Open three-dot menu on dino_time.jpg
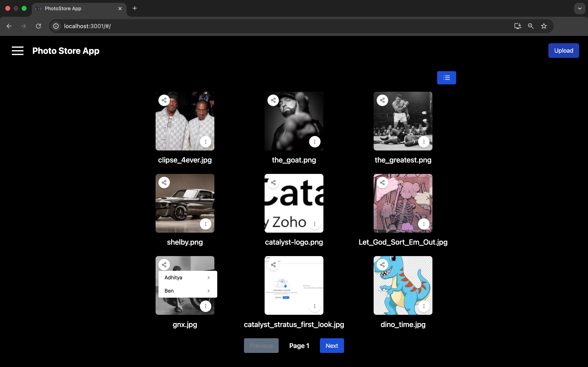The height and width of the screenshot is (367, 588). (x=424, y=306)
